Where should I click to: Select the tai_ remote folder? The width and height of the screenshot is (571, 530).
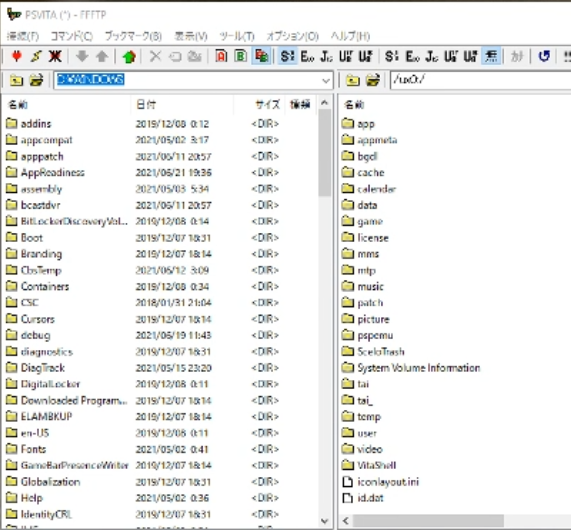click(x=358, y=400)
